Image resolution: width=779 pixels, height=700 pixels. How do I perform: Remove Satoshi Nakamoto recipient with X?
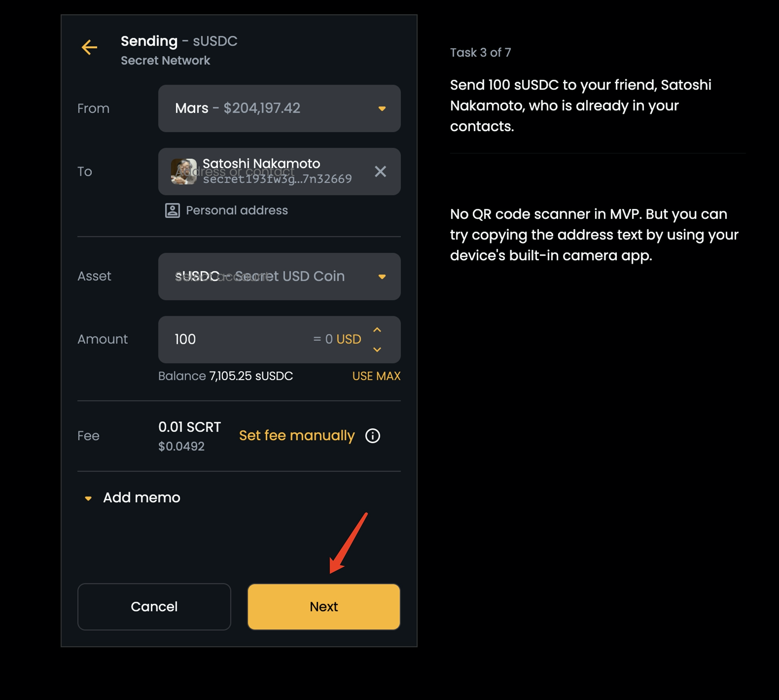click(380, 172)
